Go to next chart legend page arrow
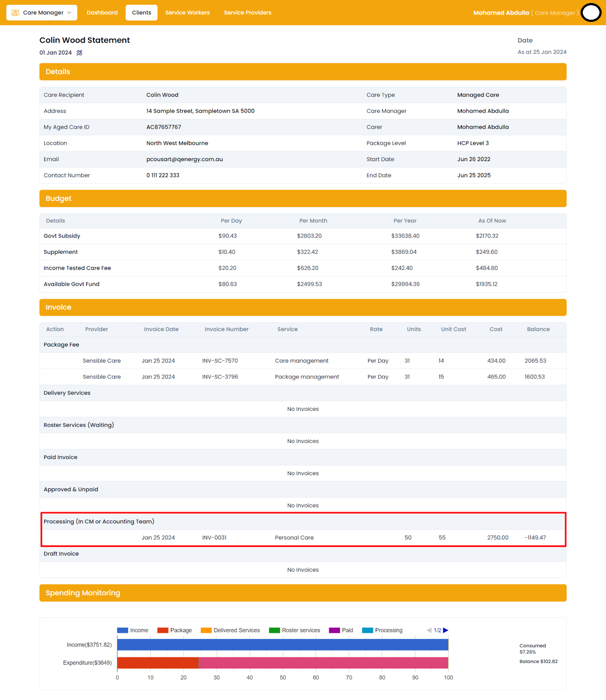 [x=446, y=630]
